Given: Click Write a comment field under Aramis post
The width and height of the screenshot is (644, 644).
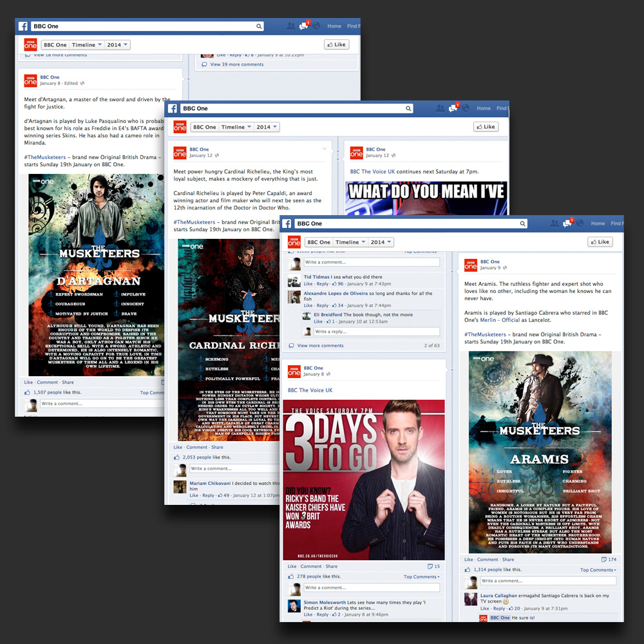Looking at the screenshot, I should coord(548,581).
